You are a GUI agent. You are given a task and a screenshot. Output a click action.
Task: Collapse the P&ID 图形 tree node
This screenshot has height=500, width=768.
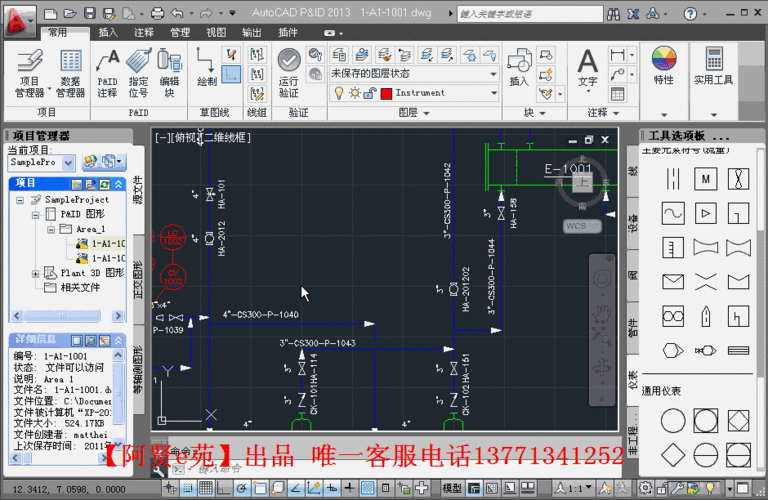[36, 214]
